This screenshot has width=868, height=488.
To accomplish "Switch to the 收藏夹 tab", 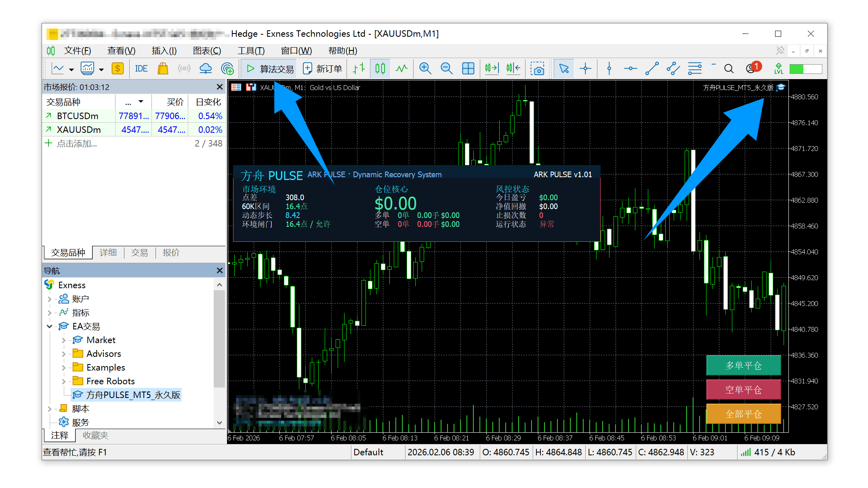I will (x=95, y=436).
